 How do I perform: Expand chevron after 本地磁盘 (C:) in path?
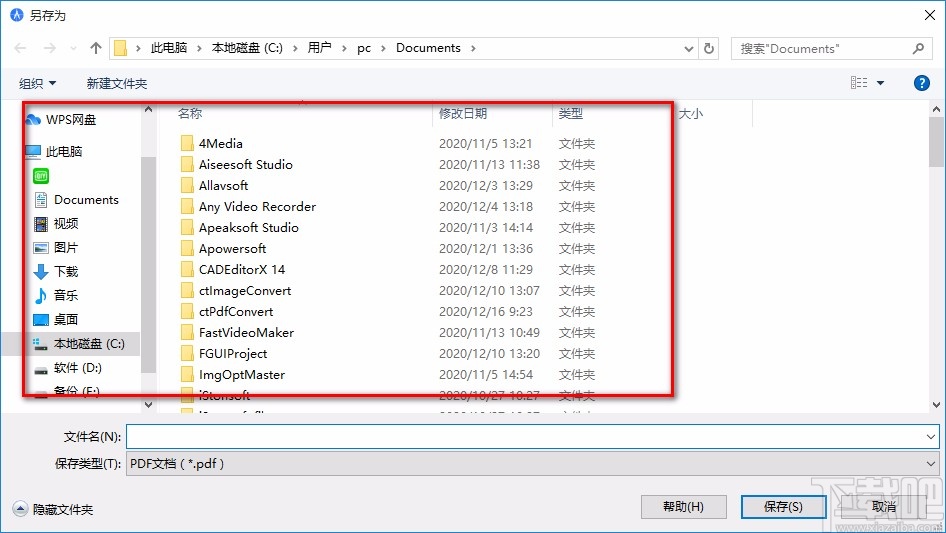pyautogui.click(x=295, y=48)
